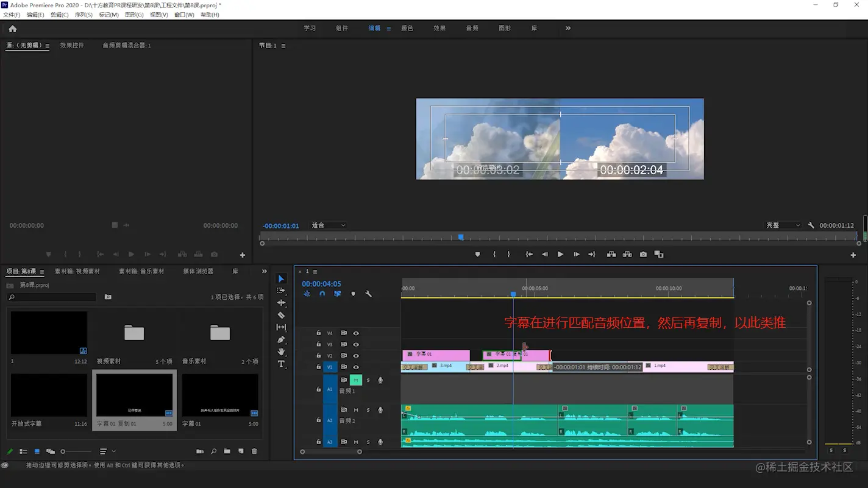868x488 pixels.
Task: Click the Project panel thumbnail zoom slider
Action: pyautogui.click(x=63, y=451)
